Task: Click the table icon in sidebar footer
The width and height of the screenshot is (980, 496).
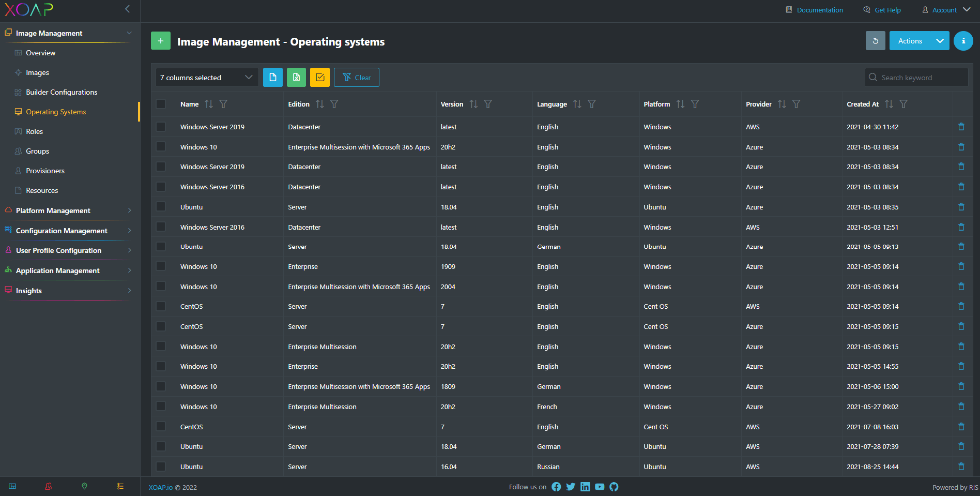Action: pos(12,486)
